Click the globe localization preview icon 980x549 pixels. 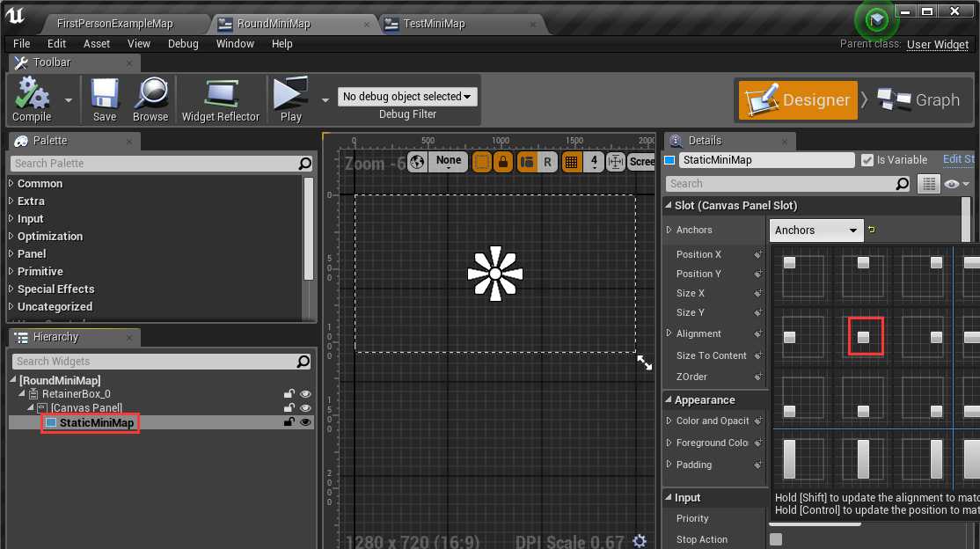418,162
